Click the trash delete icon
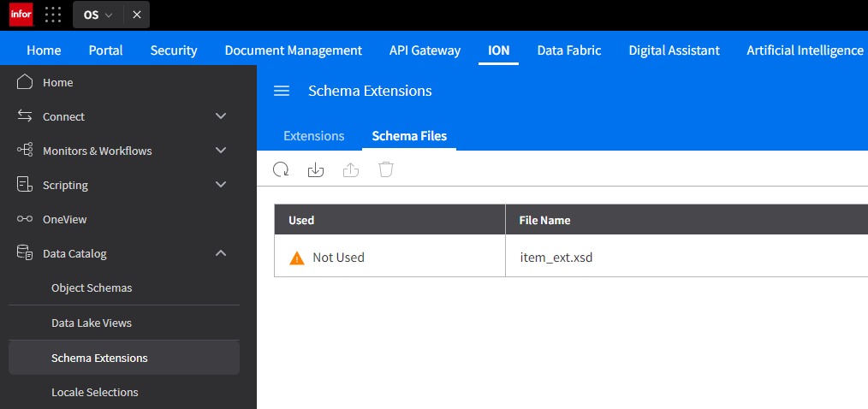This screenshot has width=868, height=409. [386, 169]
